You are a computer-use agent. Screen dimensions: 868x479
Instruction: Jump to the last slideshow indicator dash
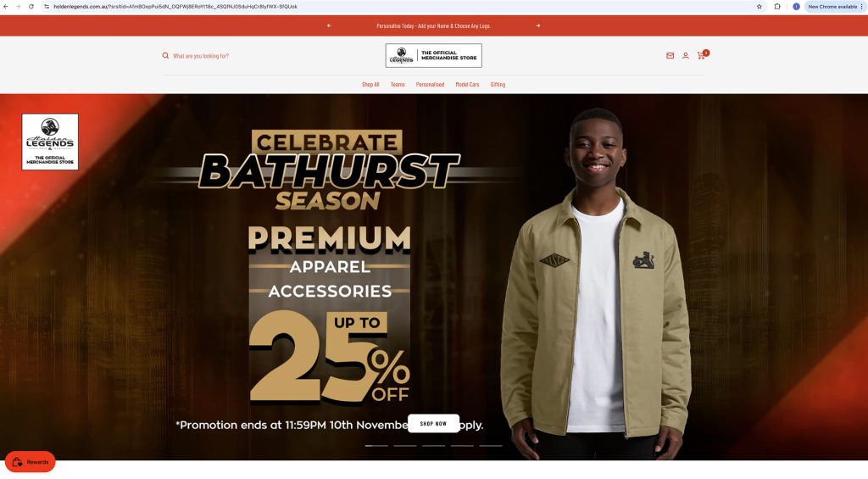[x=491, y=446]
